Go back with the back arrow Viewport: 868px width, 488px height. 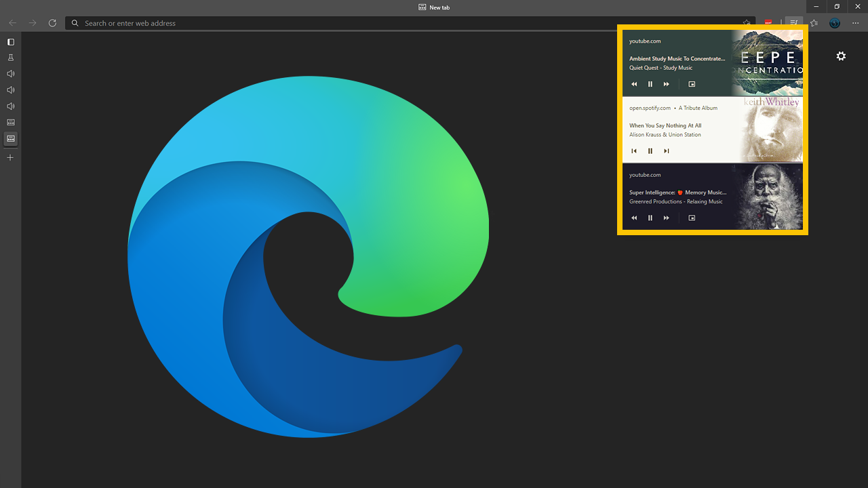12,23
